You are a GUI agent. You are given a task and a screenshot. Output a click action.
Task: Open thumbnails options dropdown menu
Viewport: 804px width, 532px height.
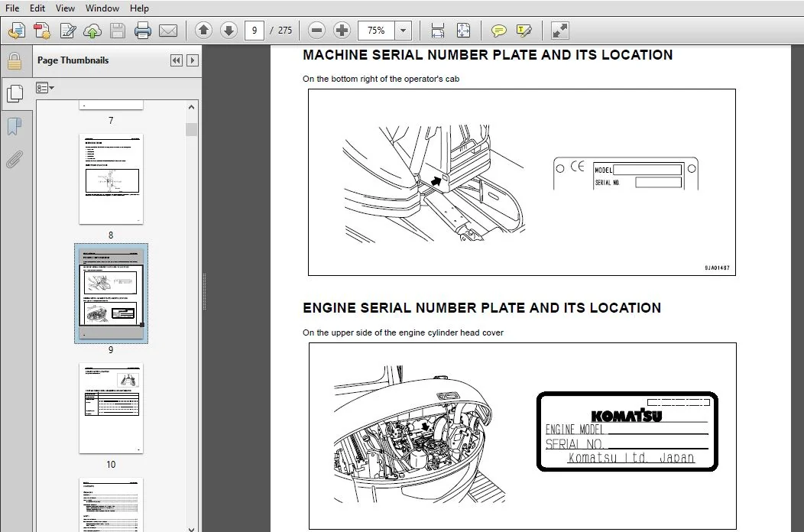pyautogui.click(x=44, y=88)
